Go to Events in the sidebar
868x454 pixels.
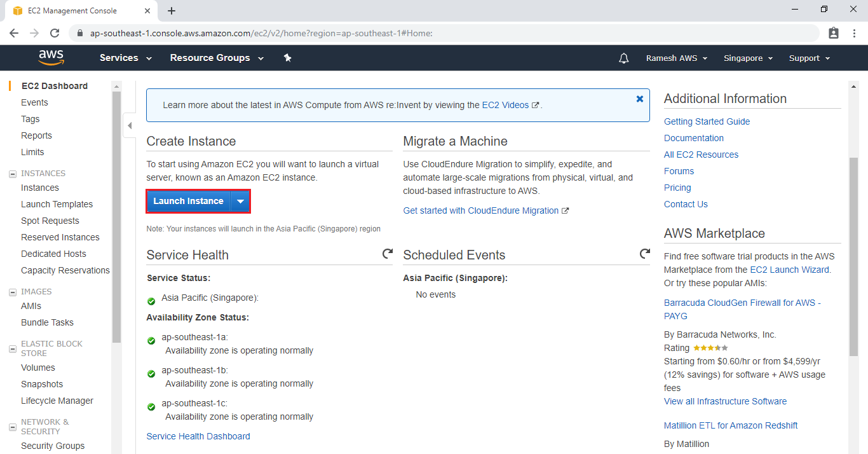tap(34, 102)
